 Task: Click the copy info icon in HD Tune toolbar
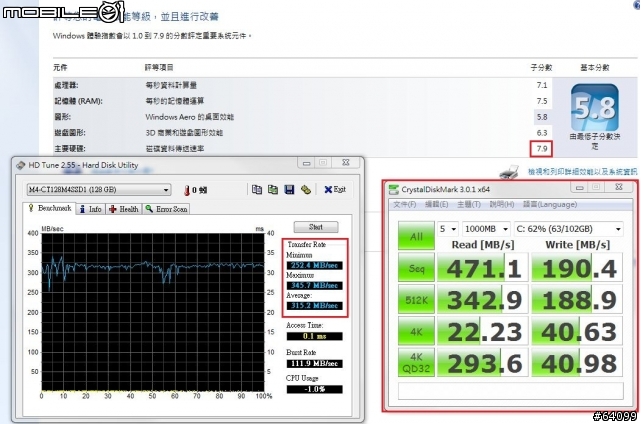257,190
